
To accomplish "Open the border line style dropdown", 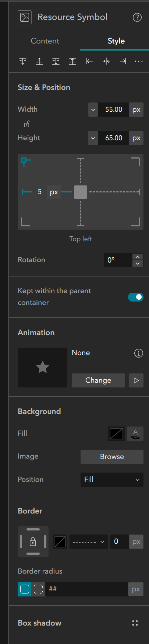I will (89, 542).
